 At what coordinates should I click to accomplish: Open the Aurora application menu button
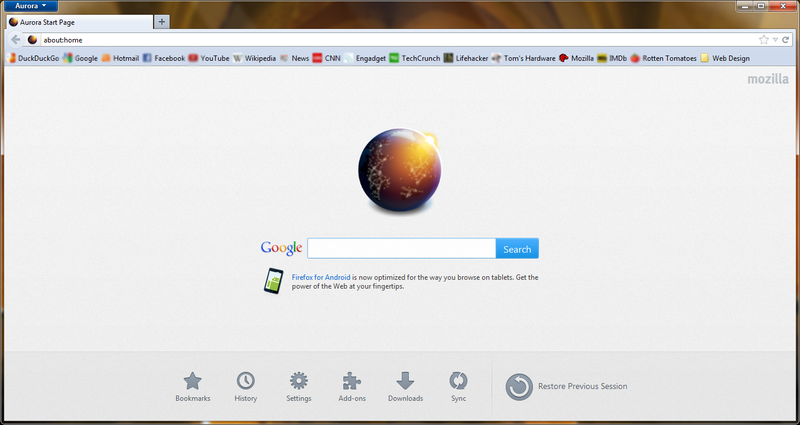click(x=30, y=6)
